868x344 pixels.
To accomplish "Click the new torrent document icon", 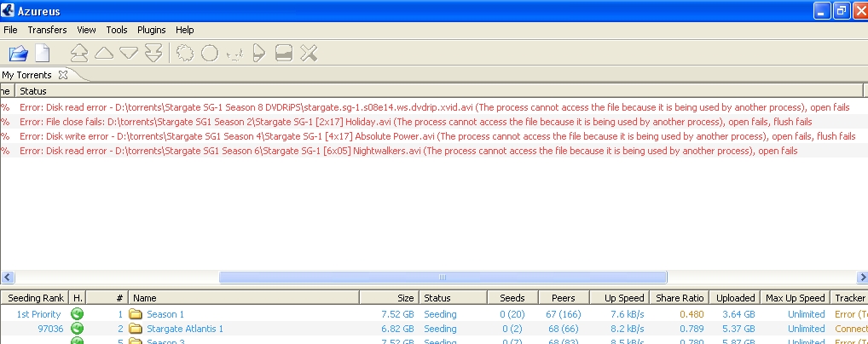I will click(43, 53).
